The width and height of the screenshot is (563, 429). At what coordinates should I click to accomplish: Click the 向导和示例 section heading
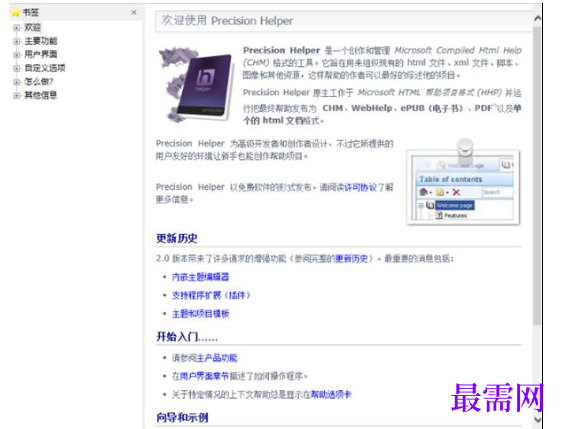[182, 418]
